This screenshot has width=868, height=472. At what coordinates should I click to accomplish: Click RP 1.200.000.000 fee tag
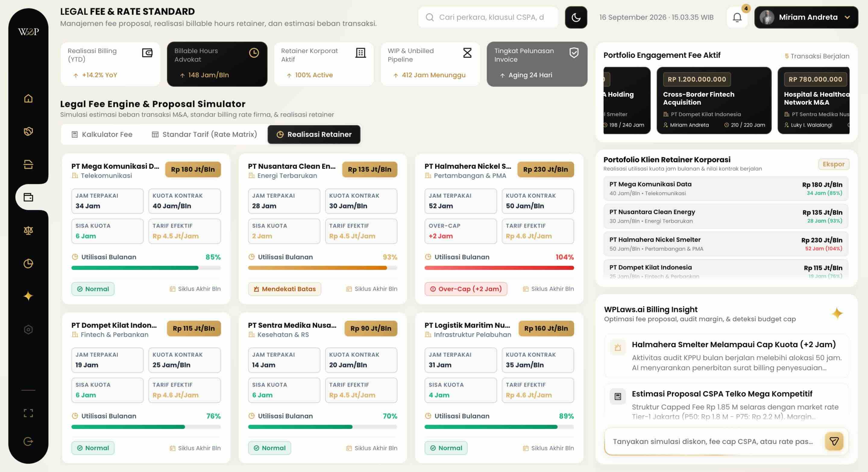(697, 79)
